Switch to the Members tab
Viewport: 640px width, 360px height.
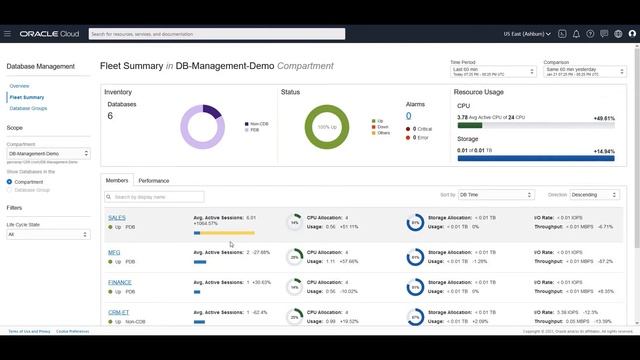coord(117,180)
